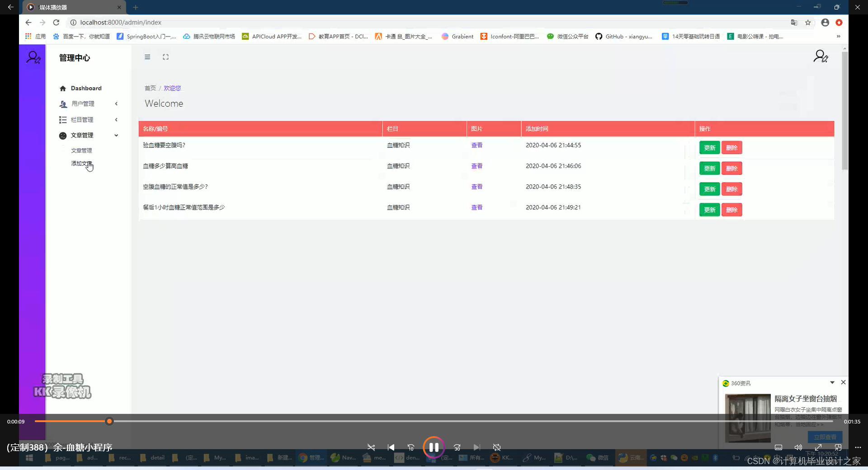Open the 360资讯 popup dropdown arrow
Image resolution: width=868 pixels, height=470 pixels.
click(832, 382)
